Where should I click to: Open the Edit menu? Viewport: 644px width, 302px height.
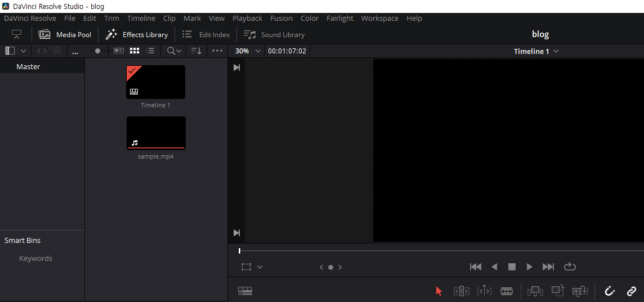pyautogui.click(x=90, y=19)
